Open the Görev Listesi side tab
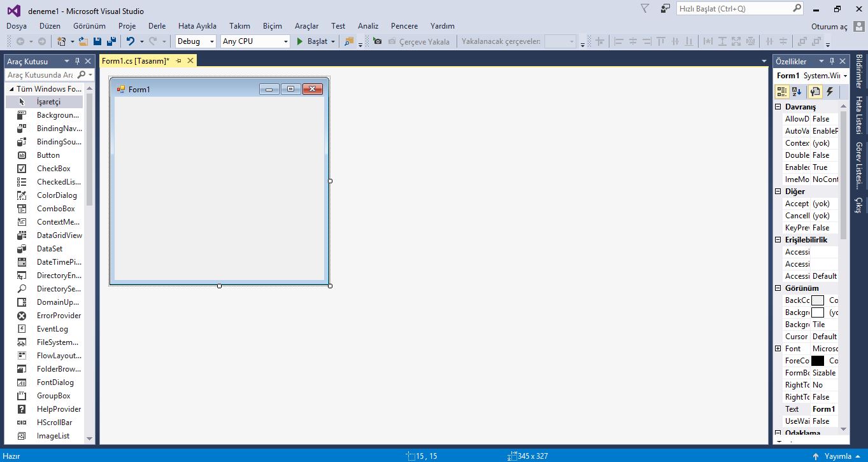 point(859,165)
